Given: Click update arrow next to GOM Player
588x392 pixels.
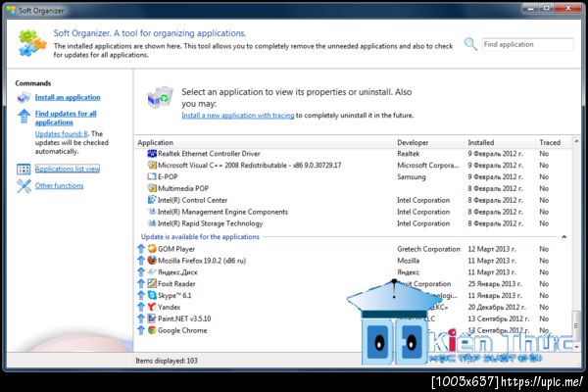Looking at the screenshot, I should click(141, 249).
